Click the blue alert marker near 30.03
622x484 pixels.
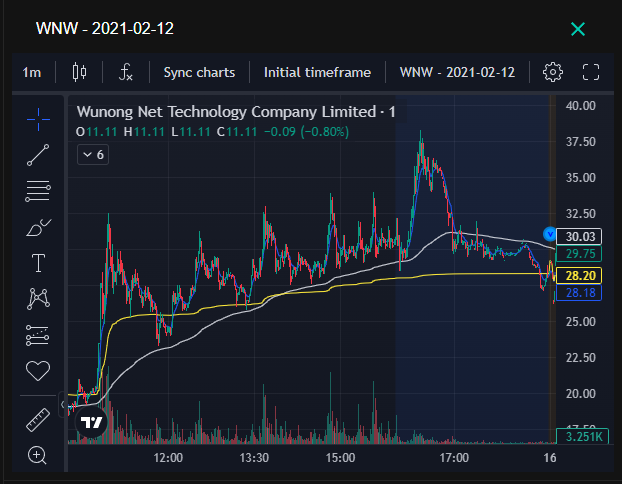[550, 234]
